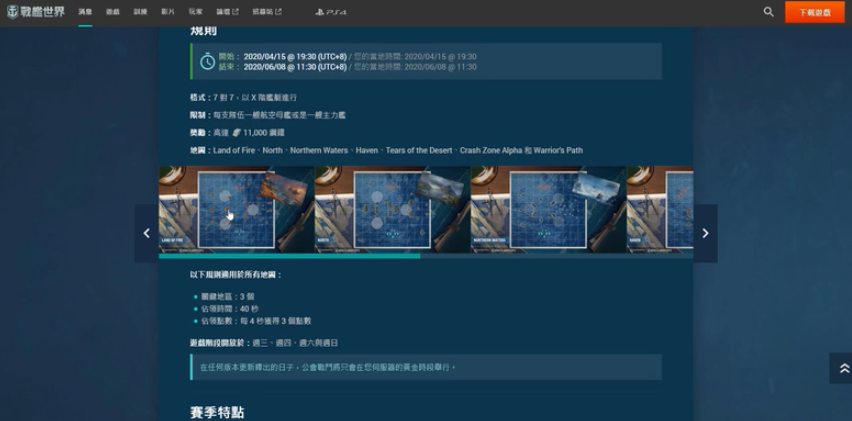Open the 消息 news tab
This screenshot has width=852, height=421.
coord(85,12)
